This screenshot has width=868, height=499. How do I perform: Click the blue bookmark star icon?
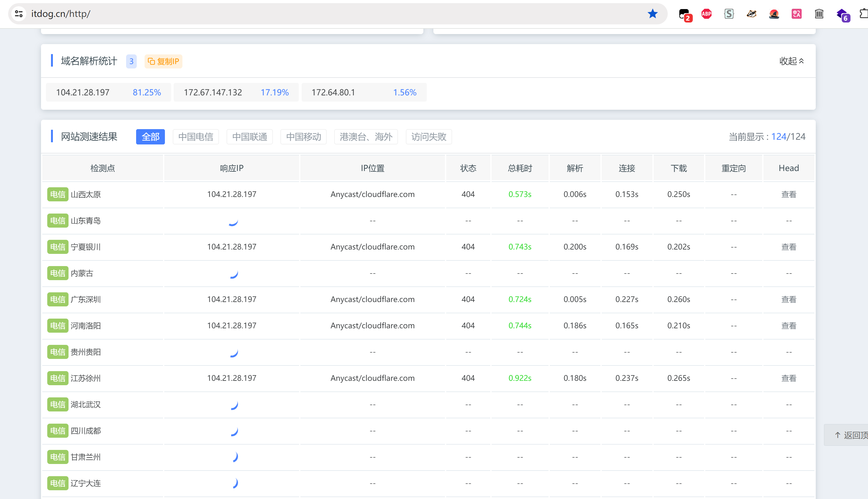652,14
